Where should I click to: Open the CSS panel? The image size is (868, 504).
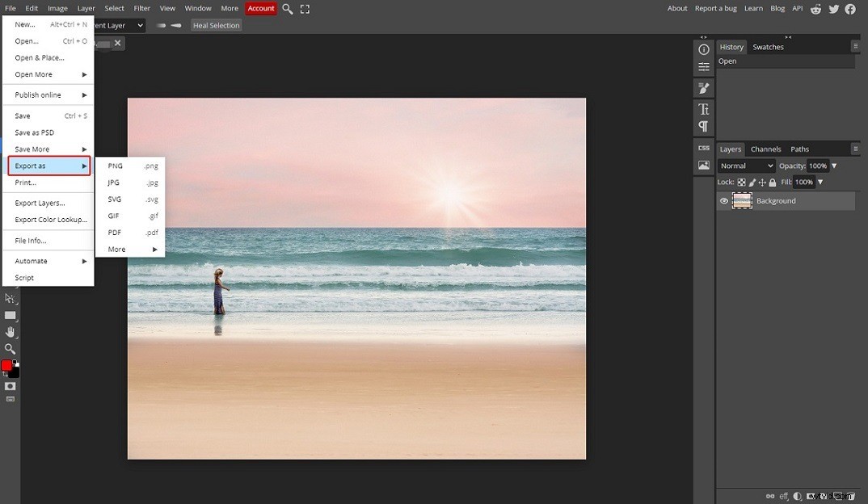tap(703, 148)
